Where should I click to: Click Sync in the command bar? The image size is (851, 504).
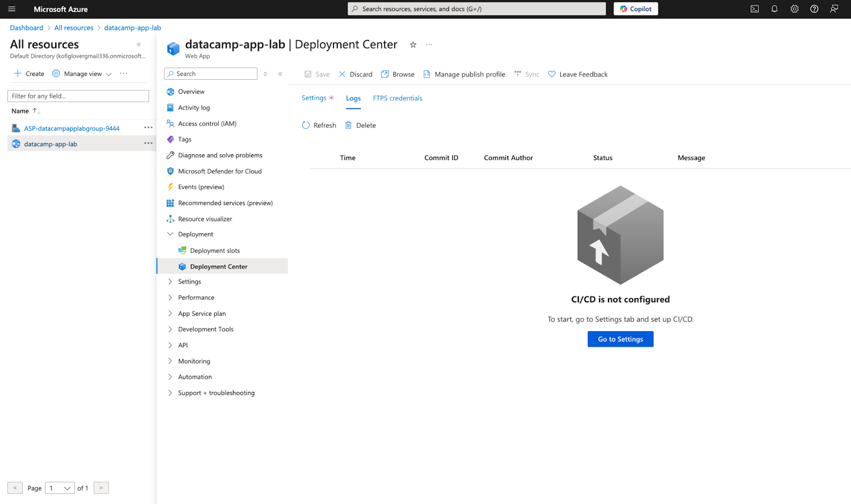pyautogui.click(x=527, y=74)
